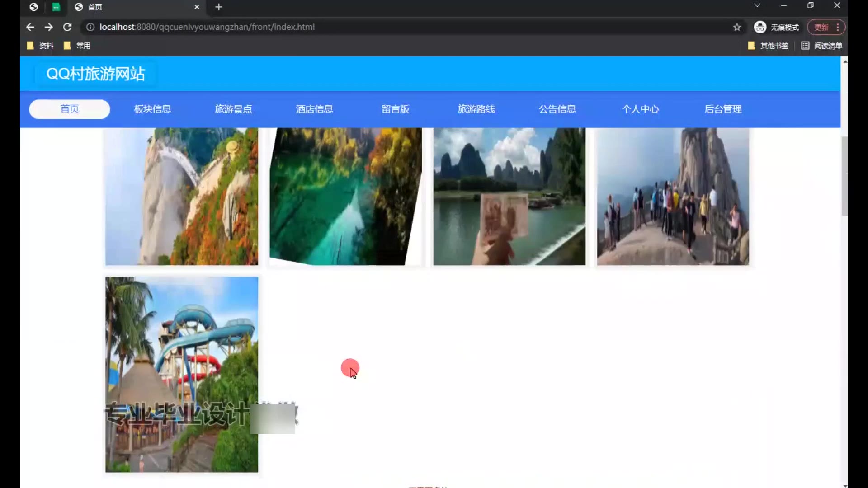Click the browser forward arrow

pyautogui.click(x=49, y=27)
